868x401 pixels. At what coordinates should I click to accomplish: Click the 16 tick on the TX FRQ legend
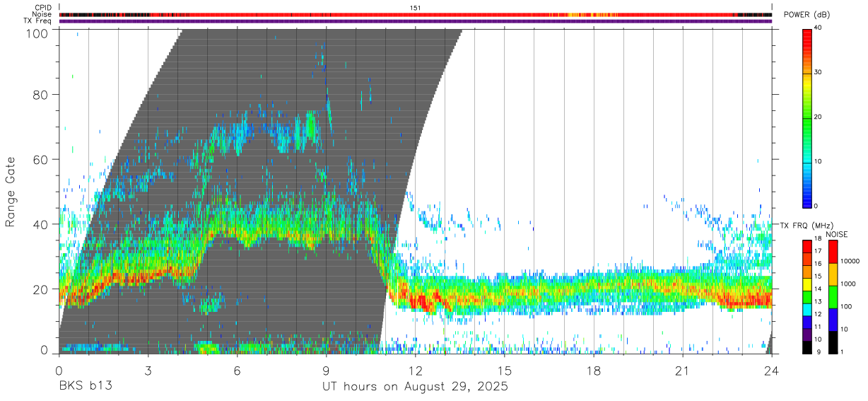818,264
